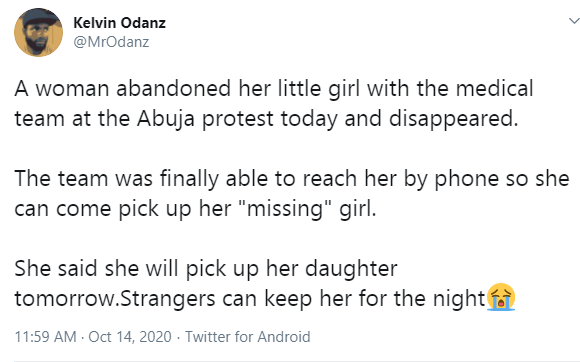Click the Twitter for Android source link
The width and height of the screenshot is (580, 362).
(247, 337)
